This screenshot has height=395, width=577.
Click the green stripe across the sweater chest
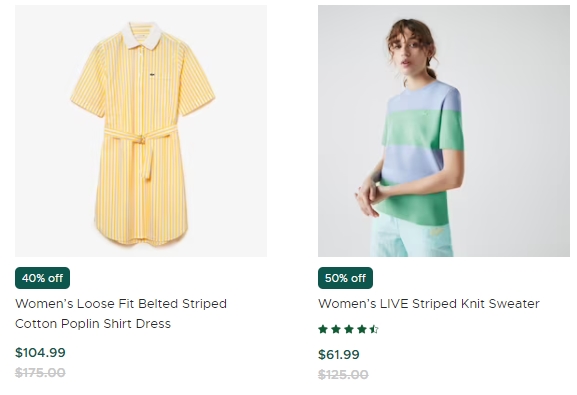click(423, 129)
